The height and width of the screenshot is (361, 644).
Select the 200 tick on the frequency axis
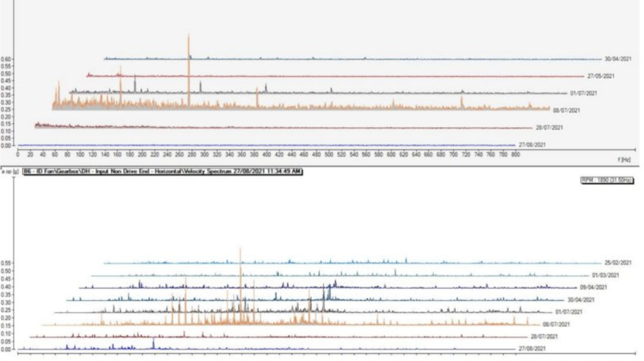pyautogui.click(x=142, y=155)
